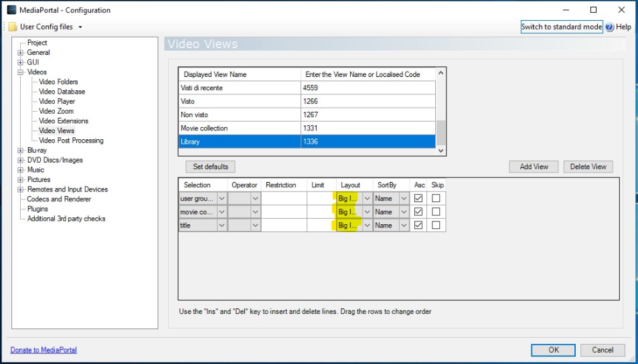Open SortBy dropdown in user group row
This screenshot has height=364, width=638.
[404, 199]
